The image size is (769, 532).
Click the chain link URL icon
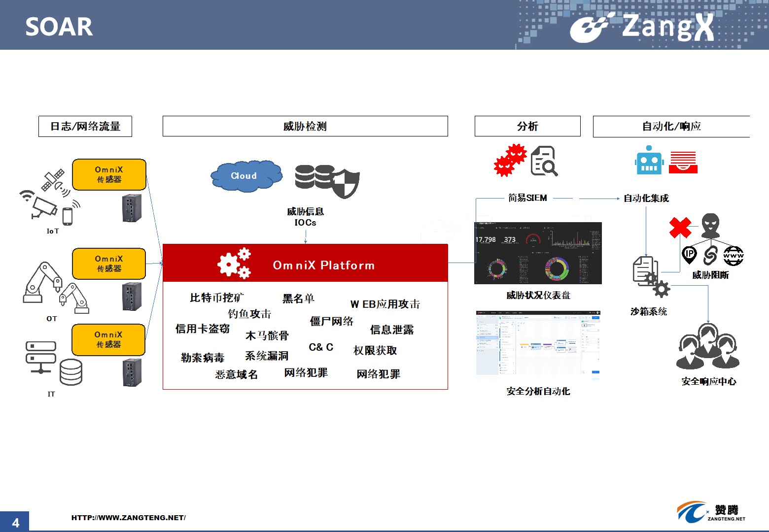click(x=710, y=255)
